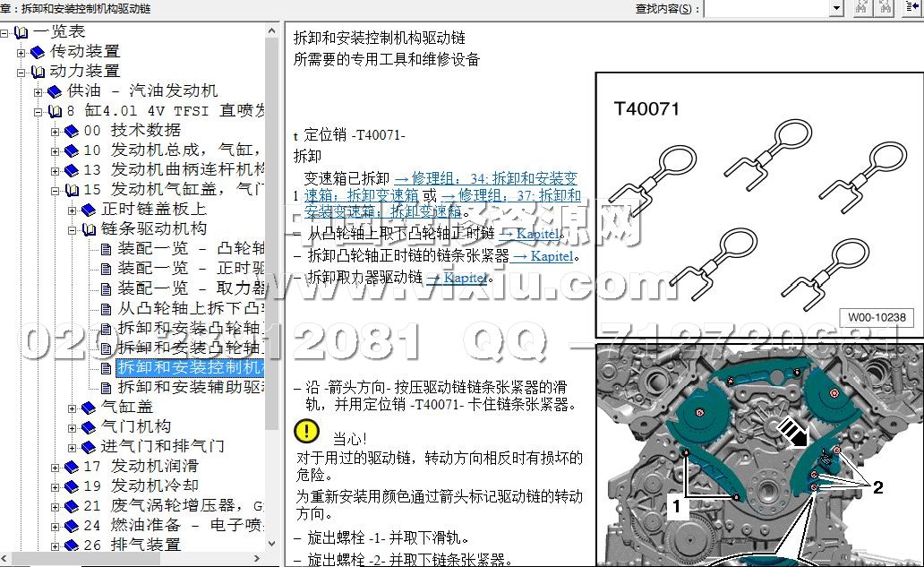The width and height of the screenshot is (924, 567).
Task: Click the book icon beside 气缸盖
Action: click(88, 408)
